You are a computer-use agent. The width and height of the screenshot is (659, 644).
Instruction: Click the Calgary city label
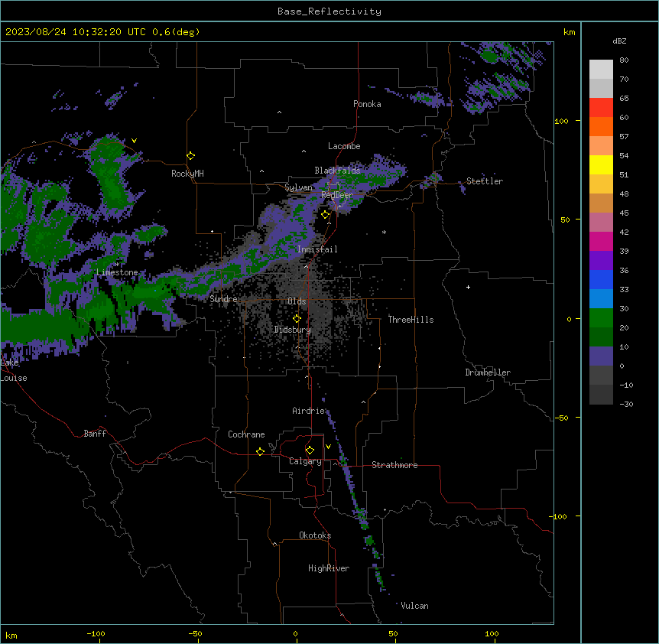305,461
